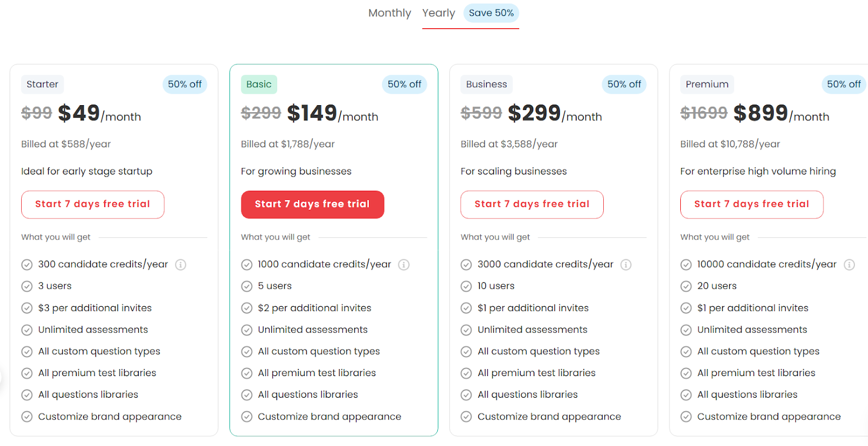Click the Premium plan name label
The height and width of the screenshot is (446, 868).
(707, 84)
